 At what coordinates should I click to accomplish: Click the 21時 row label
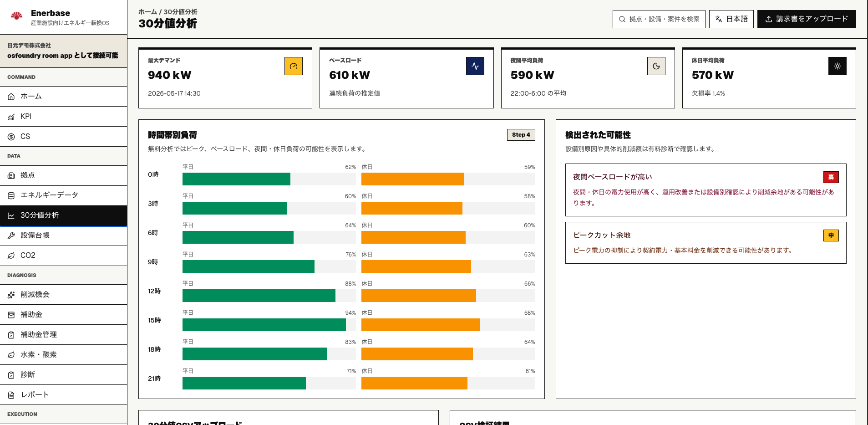click(x=154, y=379)
